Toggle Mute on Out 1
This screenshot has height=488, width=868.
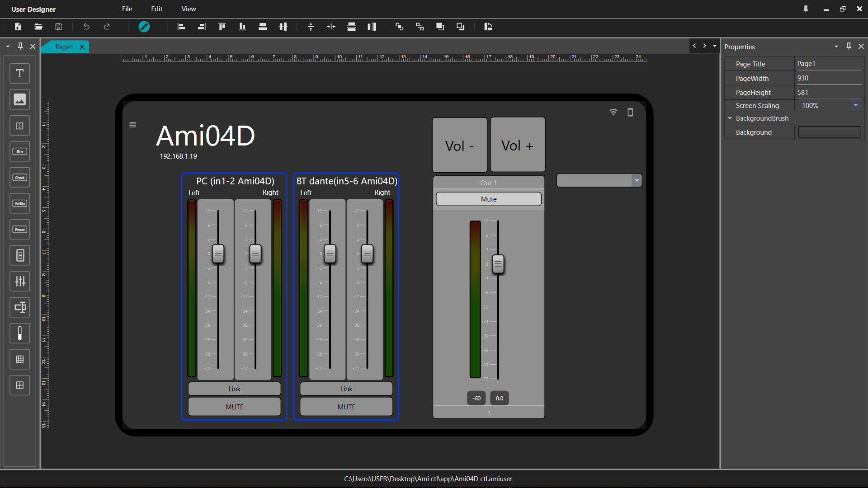tap(489, 199)
